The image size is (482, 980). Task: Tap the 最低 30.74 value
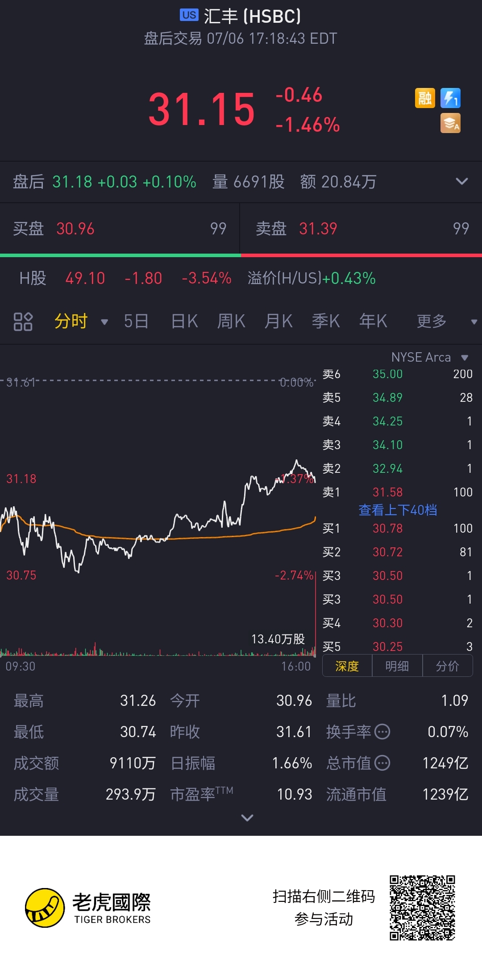(138, 732)
